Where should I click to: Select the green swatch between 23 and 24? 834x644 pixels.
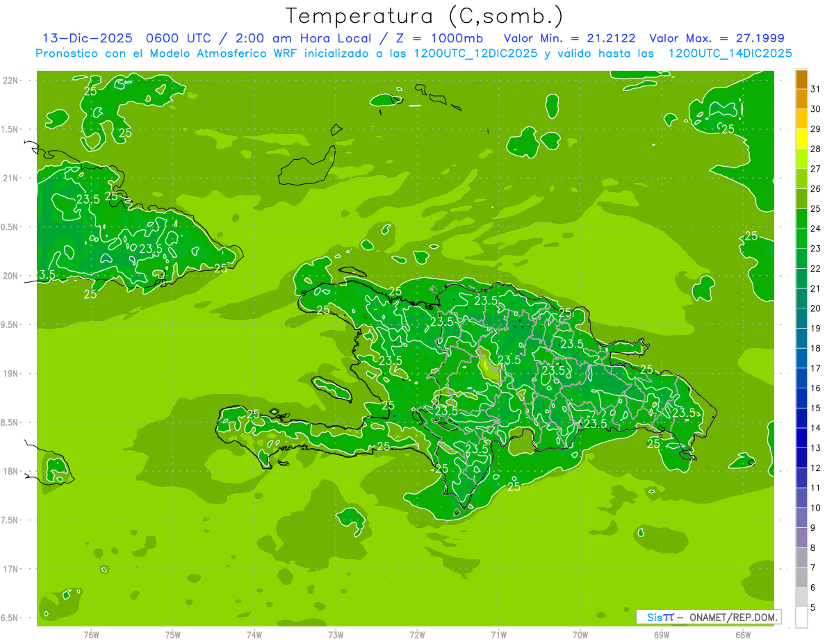tap(801, 238)
